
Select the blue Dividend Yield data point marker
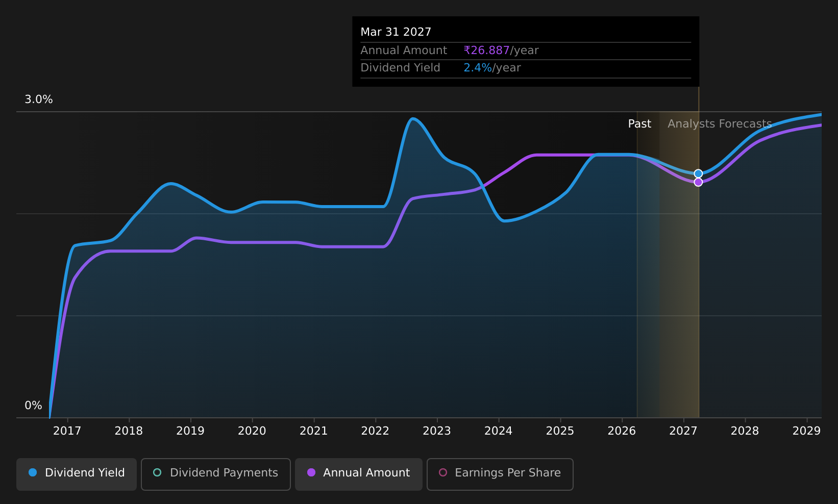(698, 173)
